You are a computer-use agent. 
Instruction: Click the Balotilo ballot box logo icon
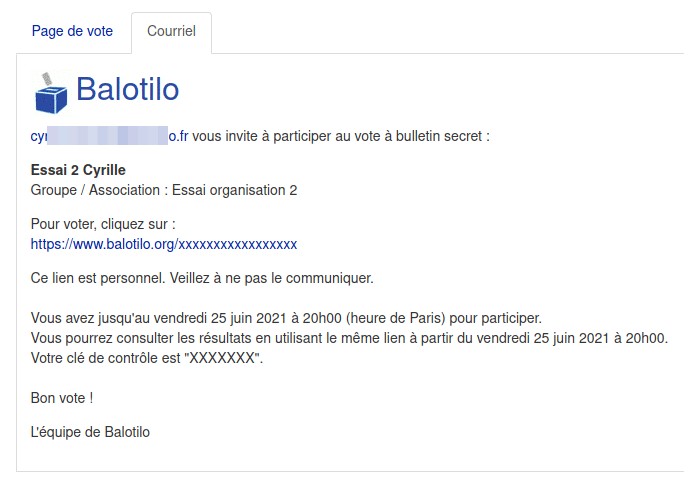[x=51, y=93]
